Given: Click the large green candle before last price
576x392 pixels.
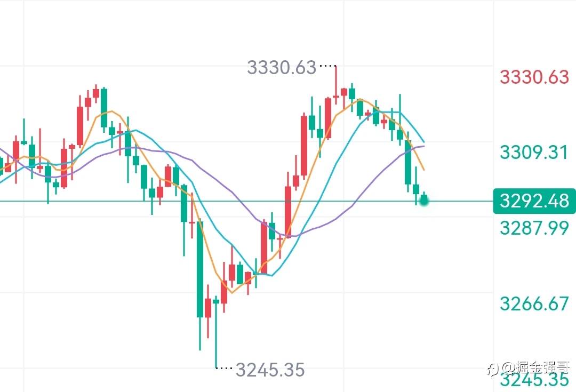Looking at the screenshot, I should tap(408, 163).
